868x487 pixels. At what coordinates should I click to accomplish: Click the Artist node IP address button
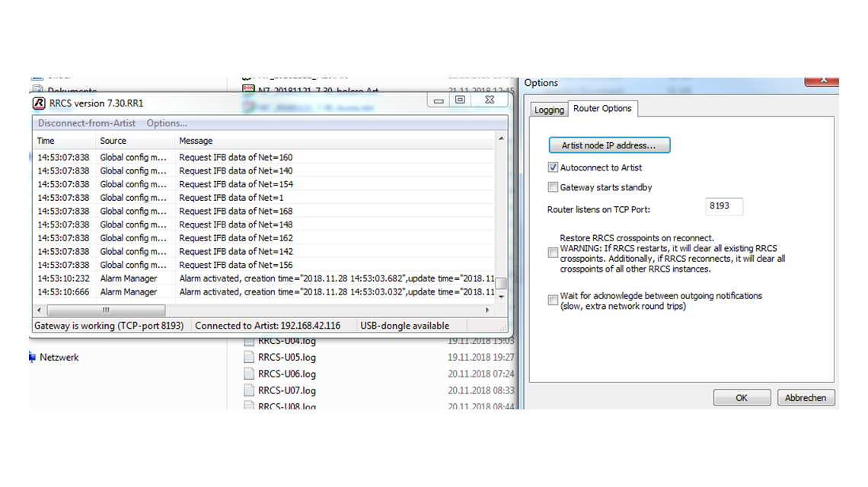click(608, 145)
